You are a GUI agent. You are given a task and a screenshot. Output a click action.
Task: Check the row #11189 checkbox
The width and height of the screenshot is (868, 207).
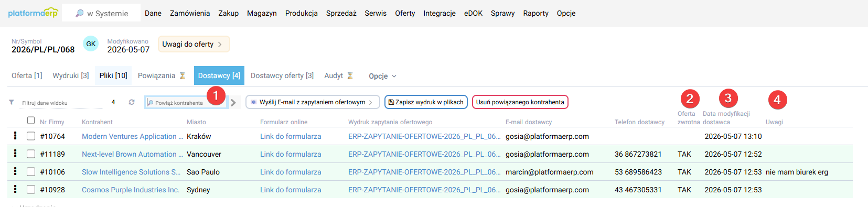pyautogui.click(x=31, y=154)
